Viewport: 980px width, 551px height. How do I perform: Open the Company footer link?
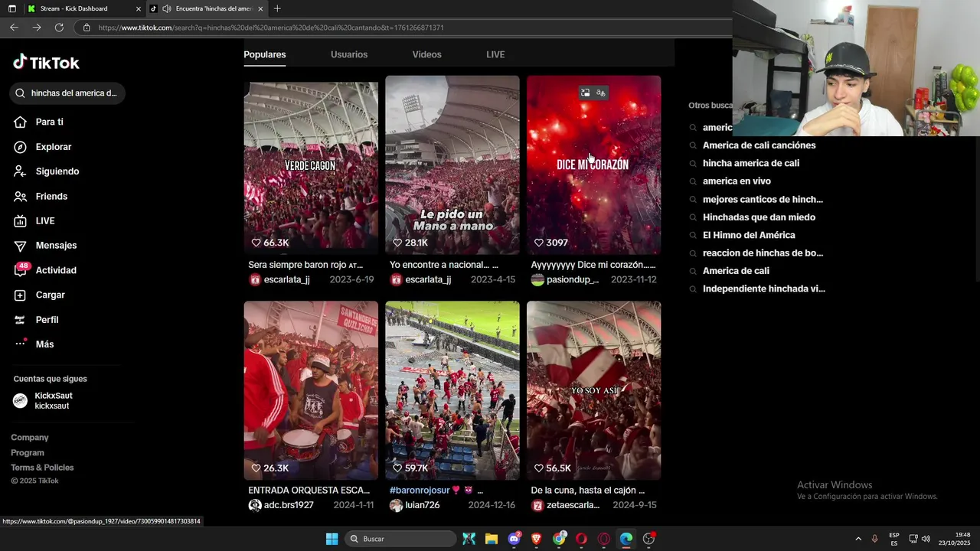click(30, 438)
